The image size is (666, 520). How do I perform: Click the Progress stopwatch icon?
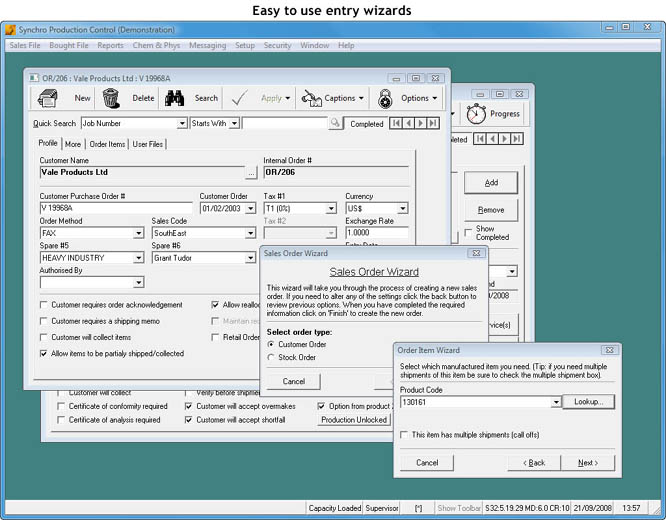[x=476, y=114]
